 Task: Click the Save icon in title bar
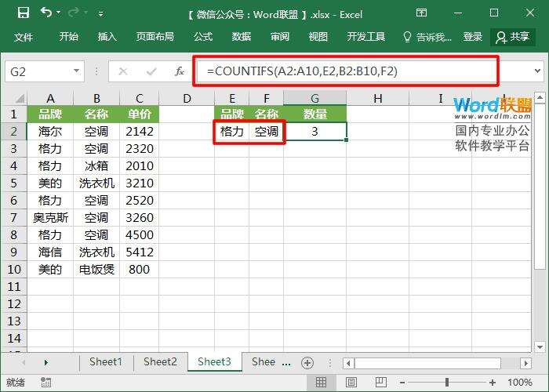coord(23,13)
